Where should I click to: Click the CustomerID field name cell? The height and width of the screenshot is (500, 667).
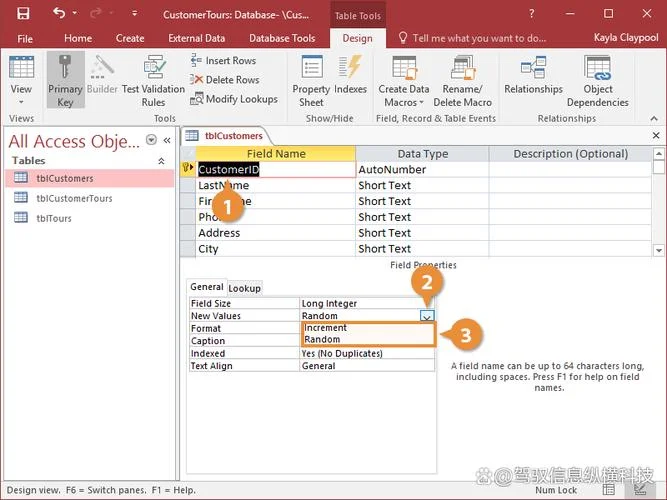pos(276,169)
